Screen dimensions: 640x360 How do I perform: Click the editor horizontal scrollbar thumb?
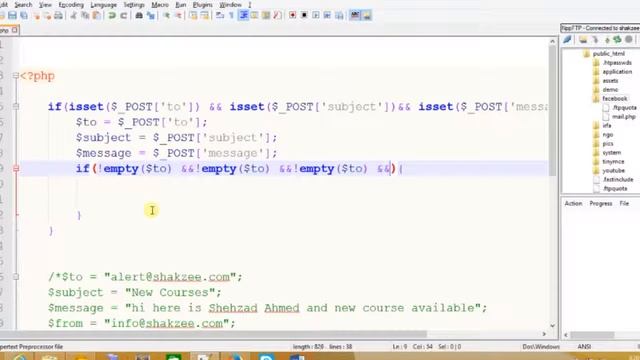pyautogui.click(x=213, y=334)
